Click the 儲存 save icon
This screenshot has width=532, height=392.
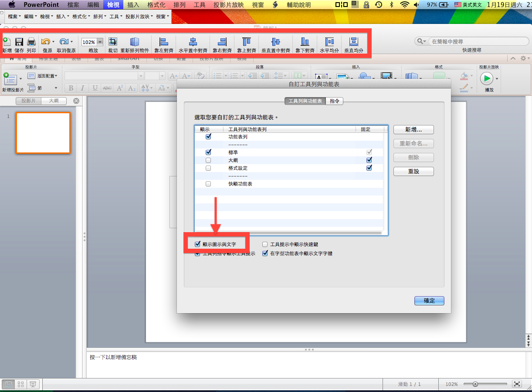click(19, 42)
